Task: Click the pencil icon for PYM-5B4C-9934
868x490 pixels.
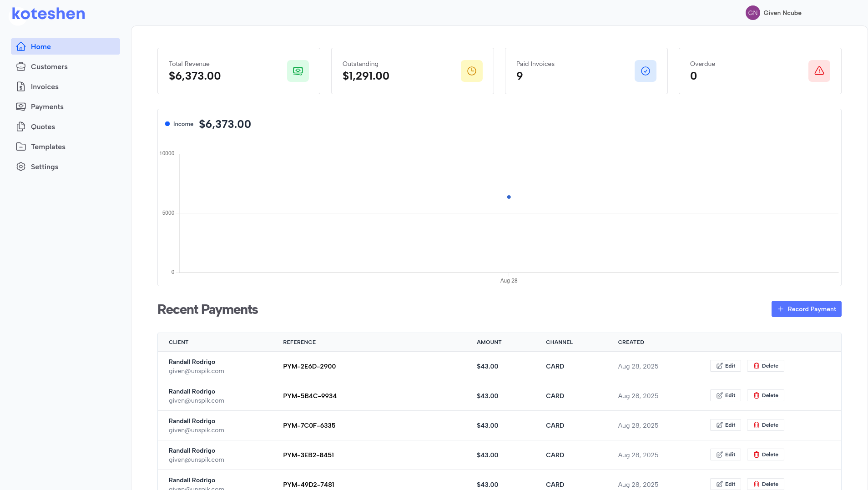Action: tap(720, 395)
